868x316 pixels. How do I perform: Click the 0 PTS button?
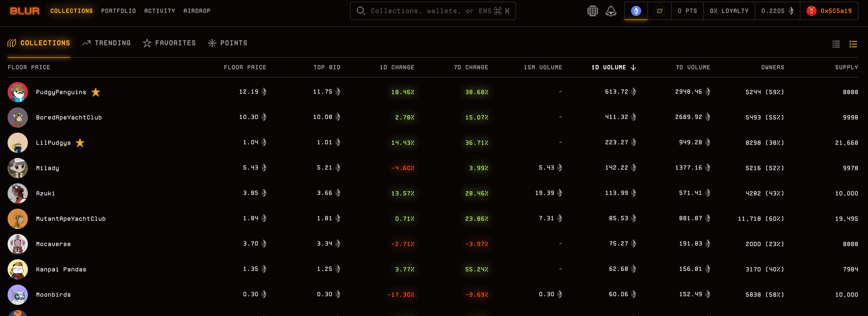[687, 11]
